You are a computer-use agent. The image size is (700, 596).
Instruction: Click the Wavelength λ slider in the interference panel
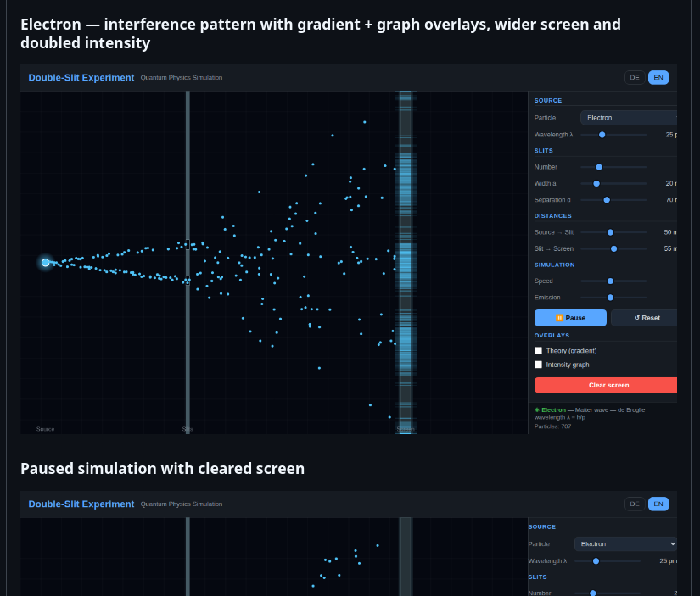pos(602,135)
